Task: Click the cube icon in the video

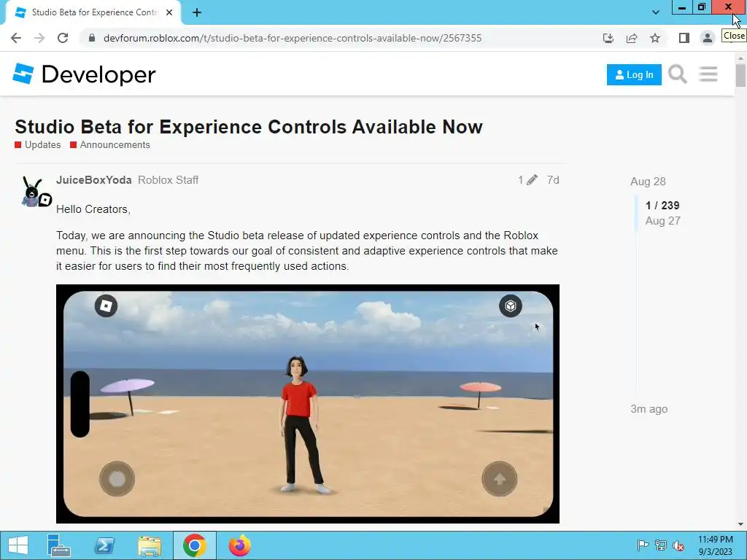Action: pos(510,306)
